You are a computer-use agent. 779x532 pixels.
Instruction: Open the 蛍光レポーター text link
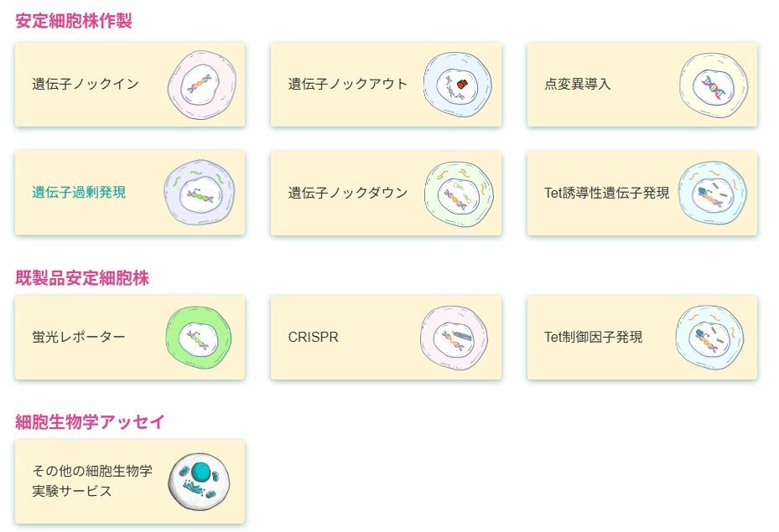tap(79, 337)
